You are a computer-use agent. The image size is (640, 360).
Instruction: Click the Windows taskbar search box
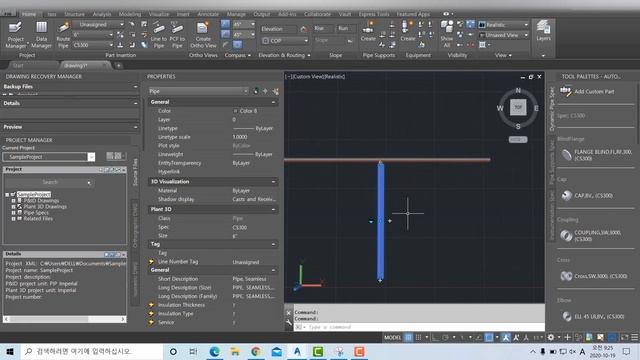coord(92,351)
